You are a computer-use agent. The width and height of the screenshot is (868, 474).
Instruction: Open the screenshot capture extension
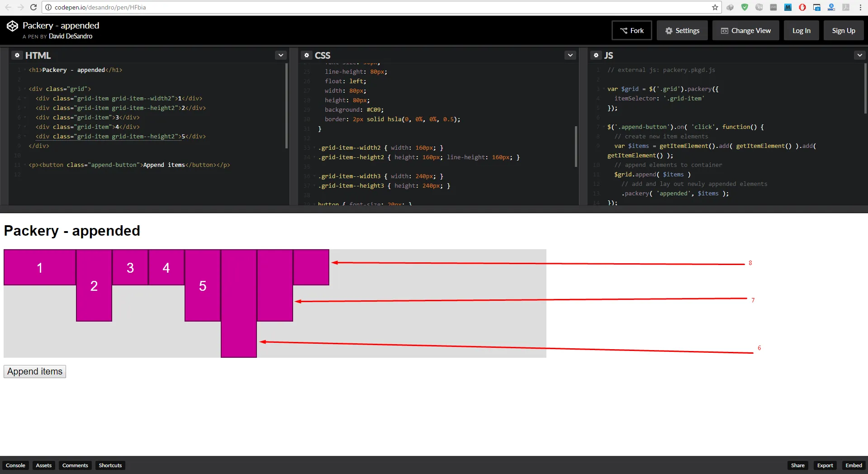click(x=817, y=7)
